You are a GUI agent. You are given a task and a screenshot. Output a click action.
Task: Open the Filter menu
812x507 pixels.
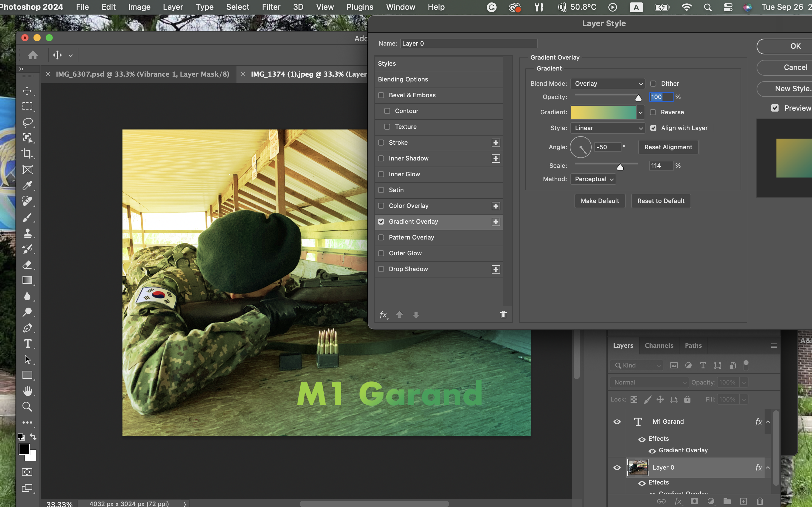(271, 7)
